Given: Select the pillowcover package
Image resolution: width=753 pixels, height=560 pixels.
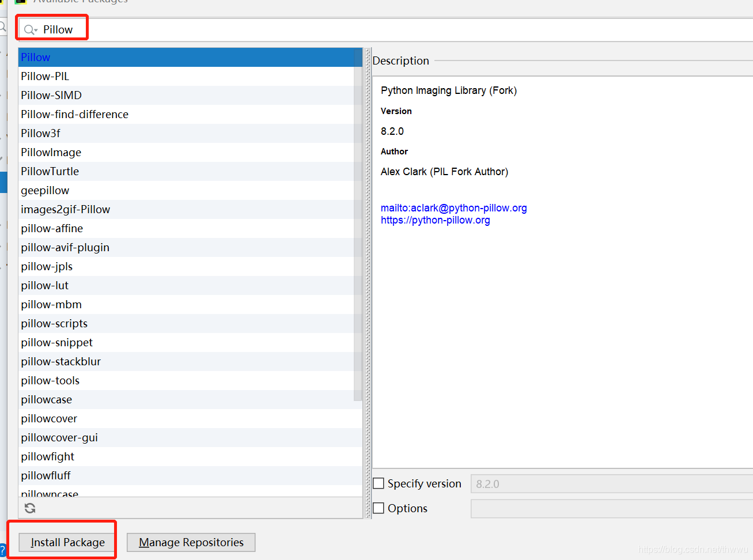Looking at the screenshot, I should coord(190,418).
